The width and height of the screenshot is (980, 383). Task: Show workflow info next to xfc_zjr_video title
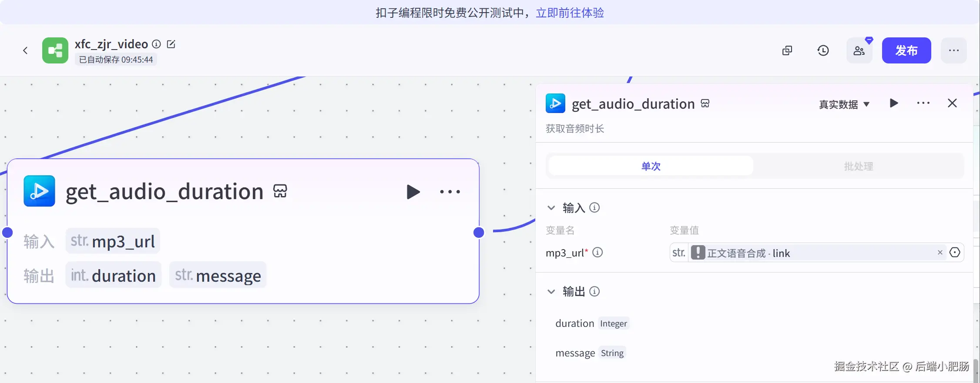pyautogui.click(x=156, y=44)
